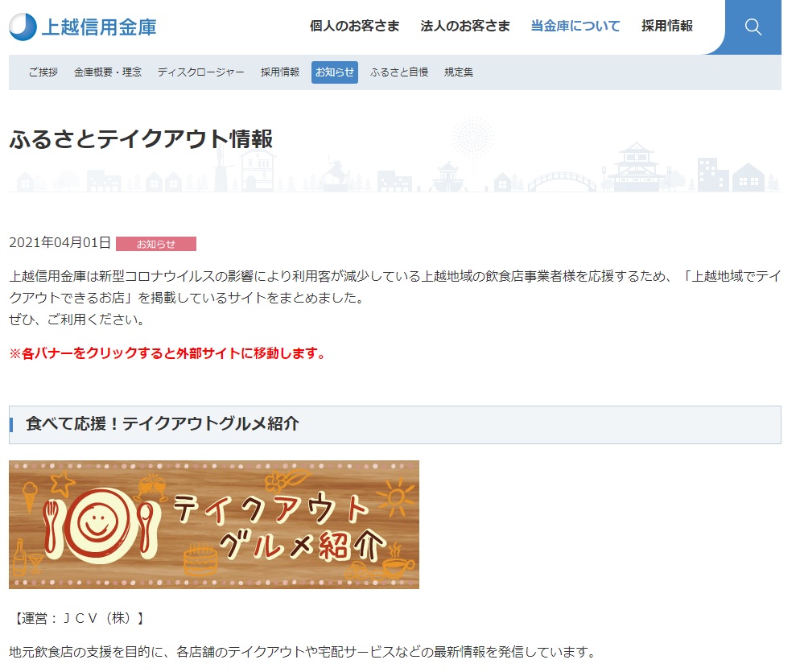Image resolution: width=800 pixels, height=672 pixels.
Task: Go to ご挨拶 sub-navigation tab
Action: point(43,72)
